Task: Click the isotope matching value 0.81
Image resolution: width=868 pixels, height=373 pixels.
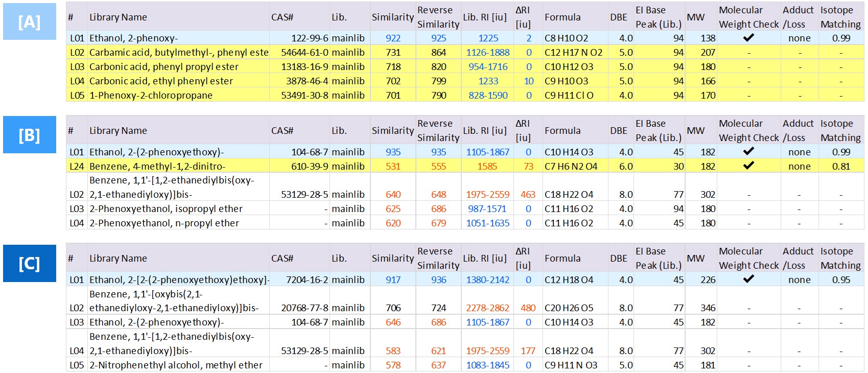Action: [x=840, y=166]
